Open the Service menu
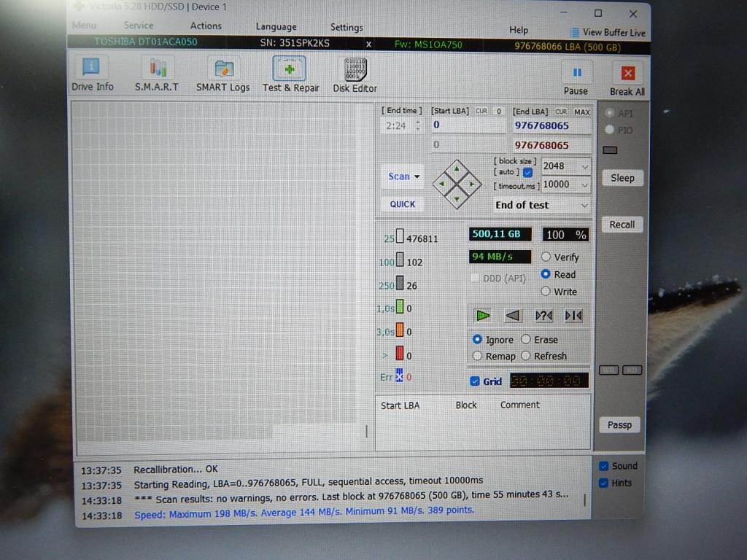 (139, 26)
